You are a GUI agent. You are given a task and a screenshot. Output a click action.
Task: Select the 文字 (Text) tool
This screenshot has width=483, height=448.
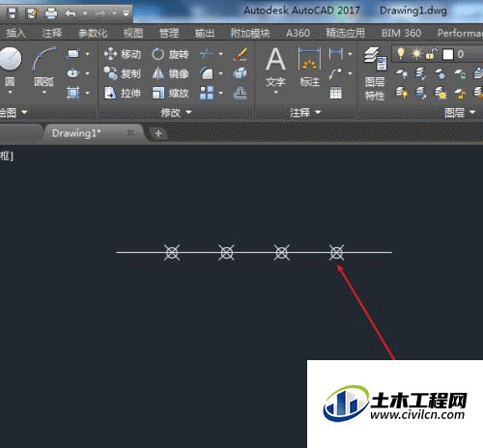click(x=275, y=68)
